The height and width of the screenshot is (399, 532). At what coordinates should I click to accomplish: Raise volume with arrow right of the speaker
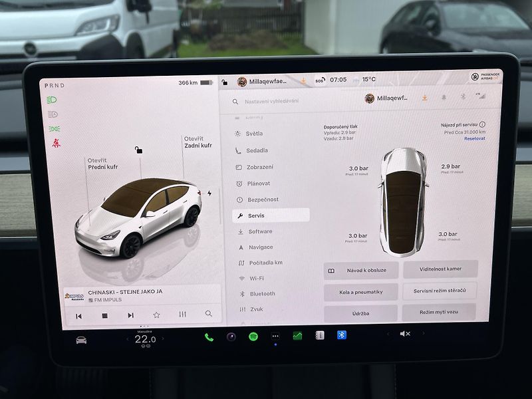pyautogui.click(x=424, y=333)
